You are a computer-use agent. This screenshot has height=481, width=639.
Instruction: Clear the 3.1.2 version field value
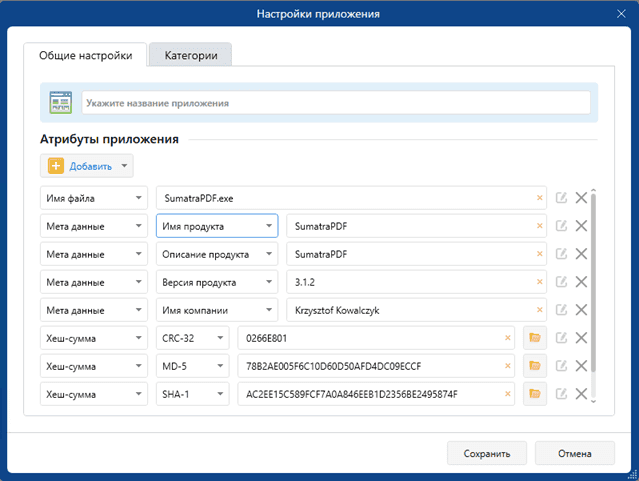pyautogui.click(x=540, y=282)
